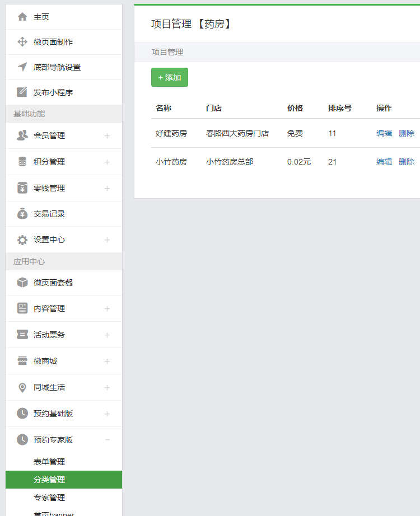Viewport: 420px width, 516px height.
Task: Click 删除 link for 小竹药房 row
Action: pyautogui.click(x=407, y=162)
